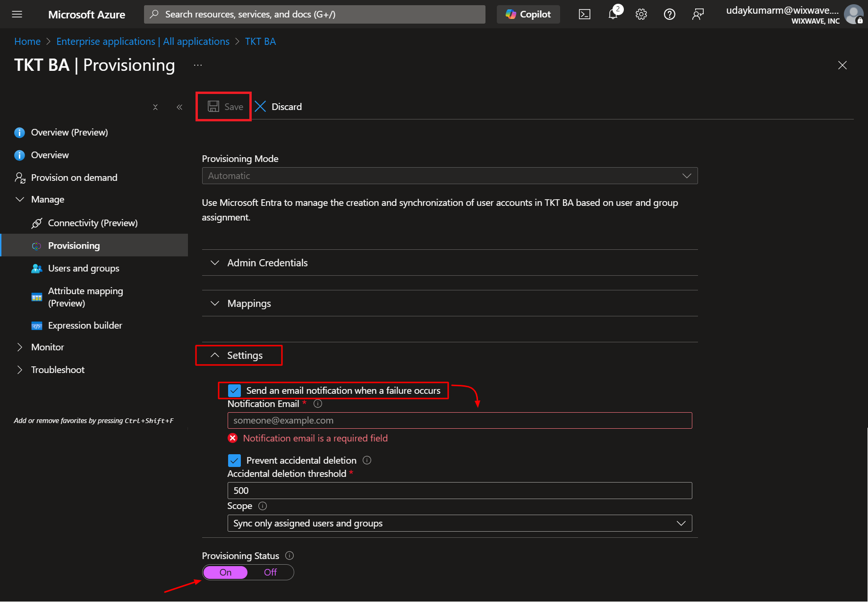868x602 pixels.
Task: Click the red error icon beside validation message
Action: click(x=232, y=438)
